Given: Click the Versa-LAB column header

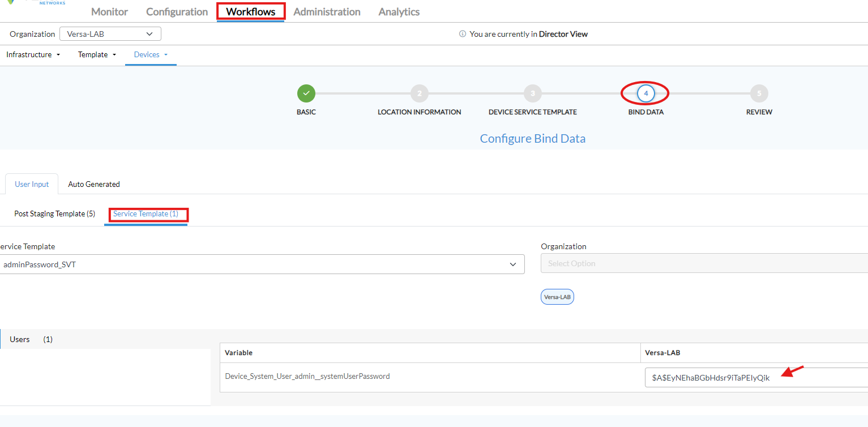Looking at the screenshot, I should point(662,353).
